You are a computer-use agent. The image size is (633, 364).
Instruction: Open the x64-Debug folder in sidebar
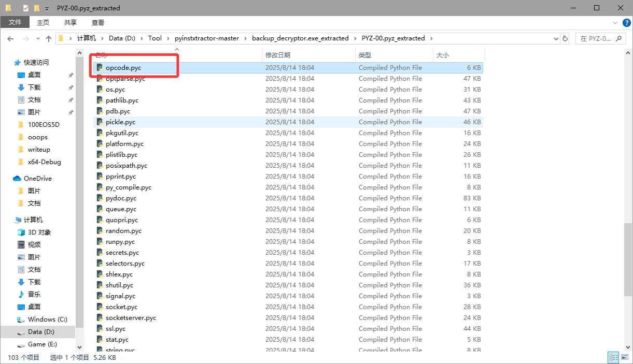coord(44,162)
